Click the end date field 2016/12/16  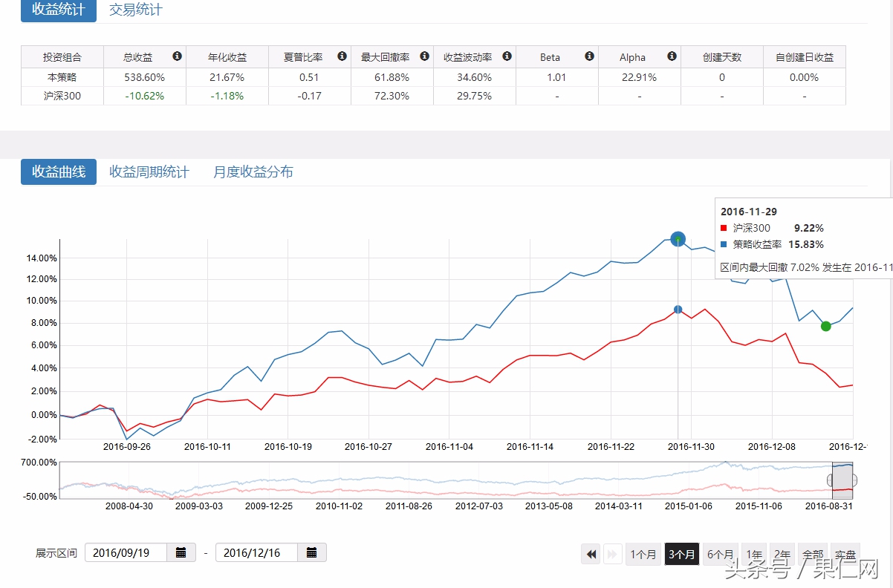pyautogui.click(x=257, y=552)
